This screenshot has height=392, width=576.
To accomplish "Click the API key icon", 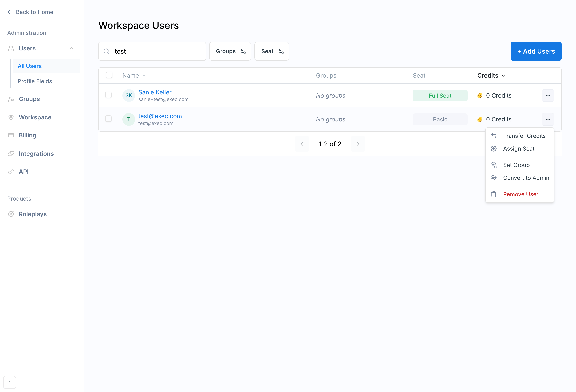I will tap(11, 172).
